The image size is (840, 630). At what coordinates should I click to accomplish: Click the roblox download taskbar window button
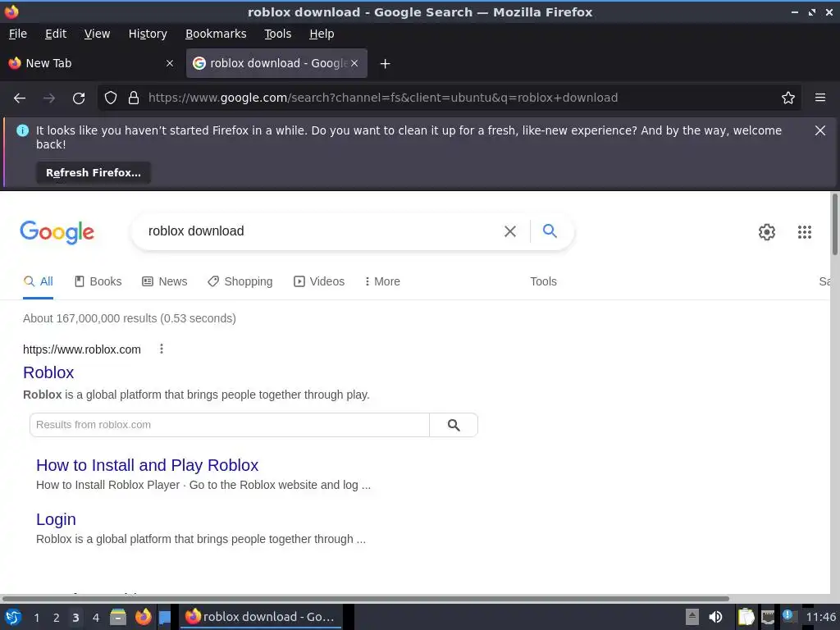point(260,617)
